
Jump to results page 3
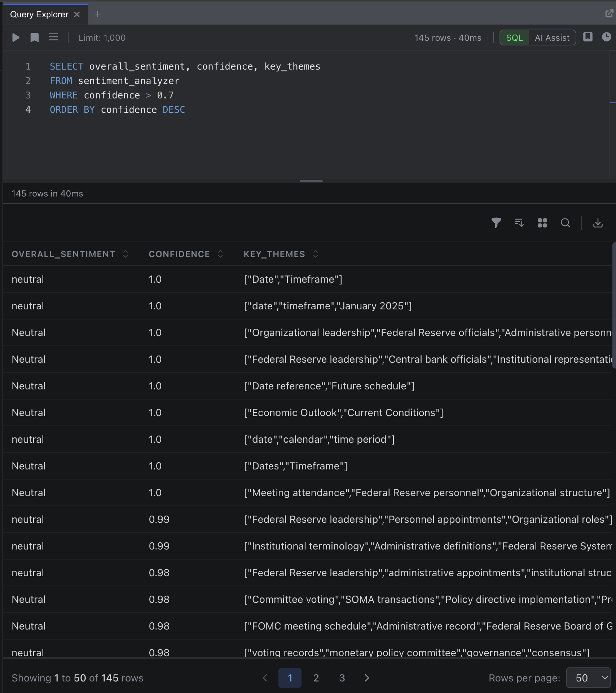342,678
